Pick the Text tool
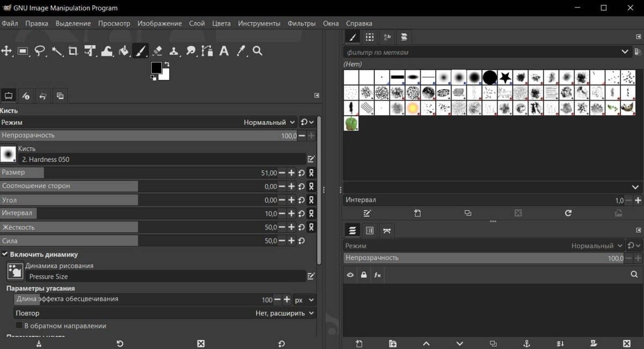This screenshot has height=349, width=644. (224, 51)
